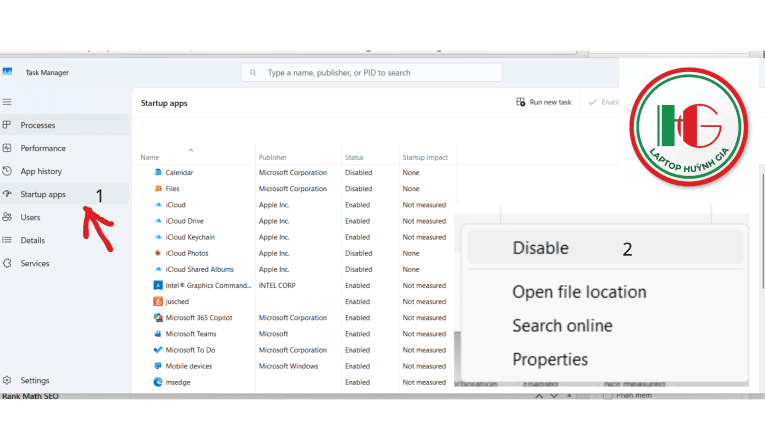
Task: Click the Files app icon
Action: point(158,188)
